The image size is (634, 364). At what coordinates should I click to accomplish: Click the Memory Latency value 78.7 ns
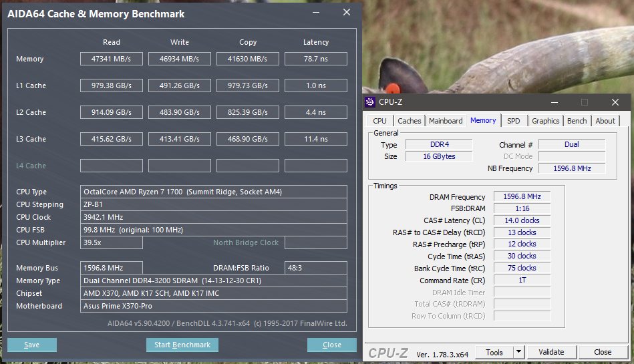(316, 59)
